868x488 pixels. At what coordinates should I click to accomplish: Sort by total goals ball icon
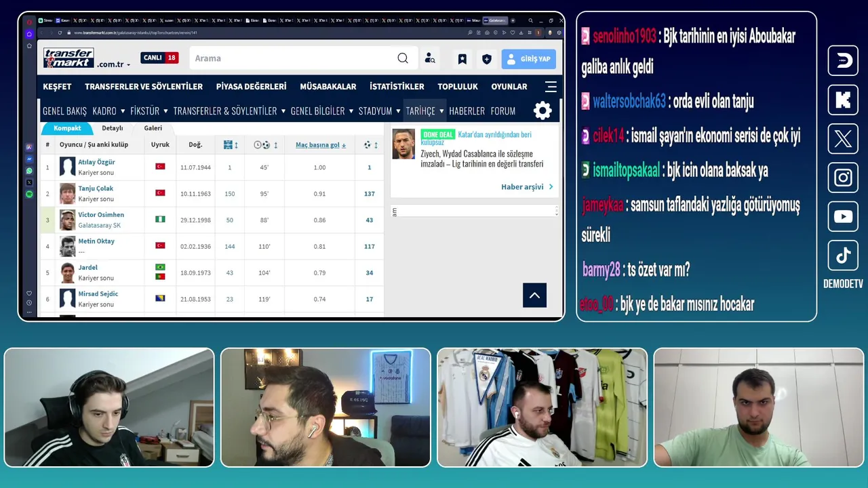coord(370,145)
